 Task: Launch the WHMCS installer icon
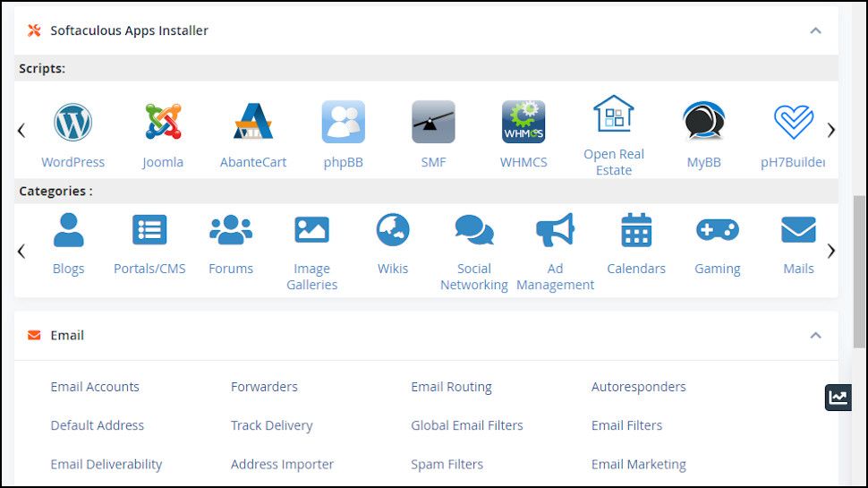[x=523, y=122]
